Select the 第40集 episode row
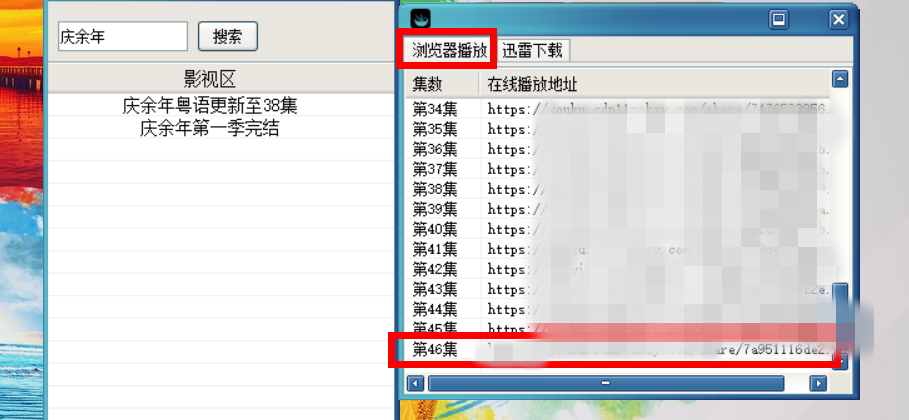Screen dimensions: 909x420 pyautogui.click(x=435, y=229)
